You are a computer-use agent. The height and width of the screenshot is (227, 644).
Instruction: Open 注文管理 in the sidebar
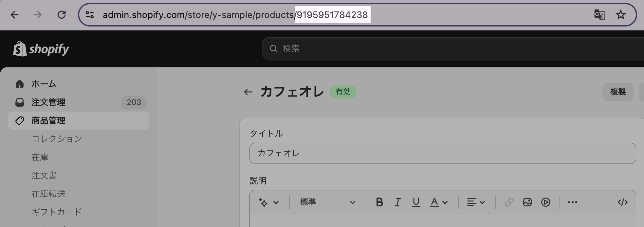pos(79,102)
